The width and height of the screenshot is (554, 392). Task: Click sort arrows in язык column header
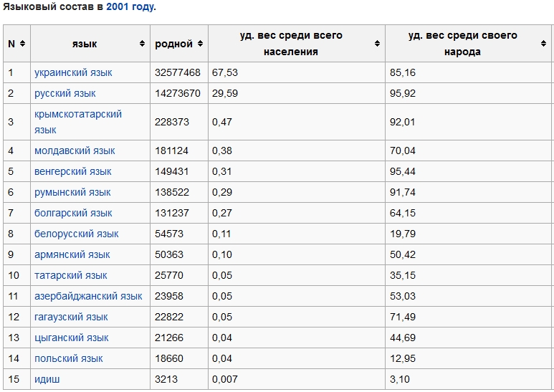[x=142, y=44]
